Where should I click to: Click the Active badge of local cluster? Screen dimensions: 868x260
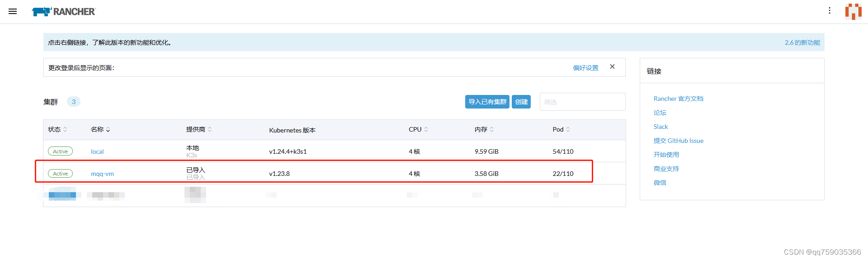[x=60, y=151]
